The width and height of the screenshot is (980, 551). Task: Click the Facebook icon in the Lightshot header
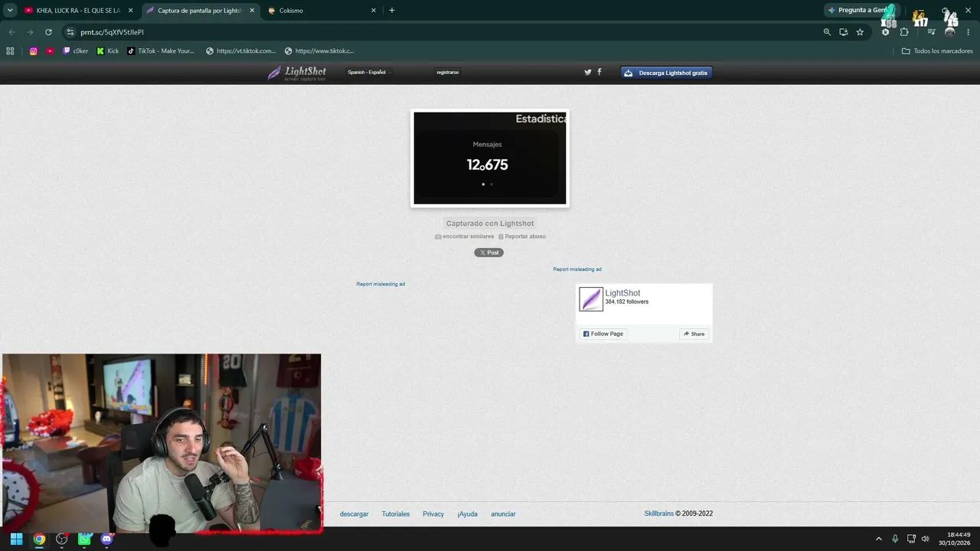(599, 72)
